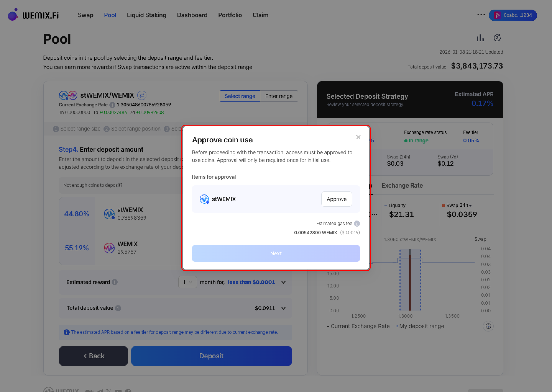Open the chart statistics bar icon

[480, 38]
